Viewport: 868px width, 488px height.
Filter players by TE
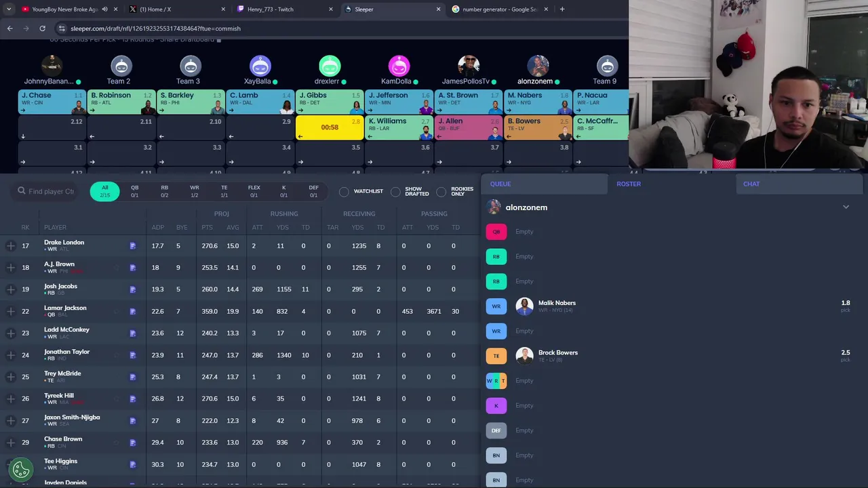click(x=224, y=191)
